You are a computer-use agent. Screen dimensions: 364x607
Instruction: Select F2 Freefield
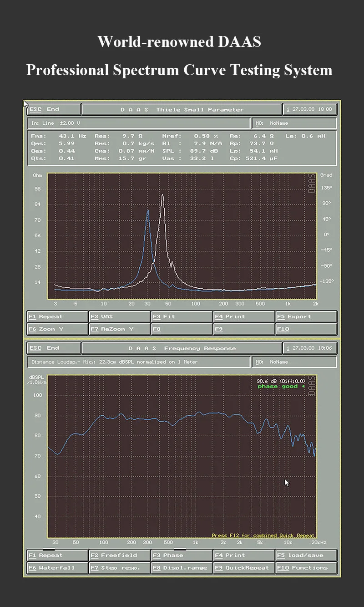pos(120,556)
